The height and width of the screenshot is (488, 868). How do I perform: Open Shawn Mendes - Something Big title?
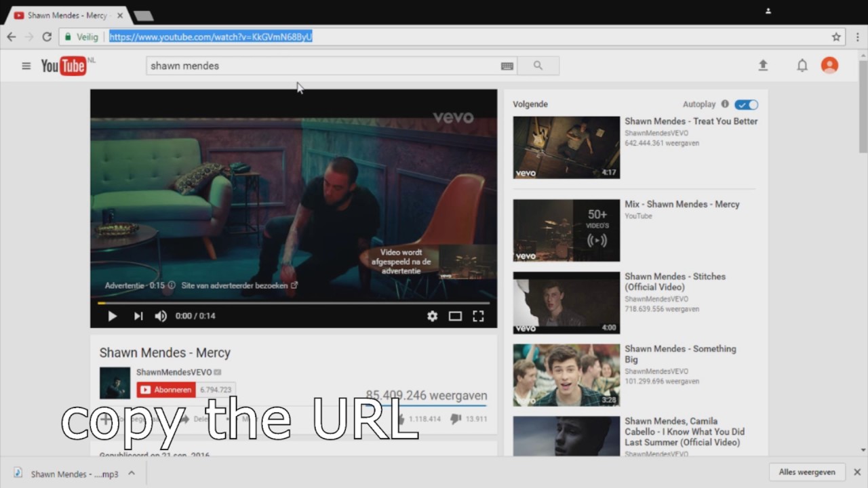680,354
